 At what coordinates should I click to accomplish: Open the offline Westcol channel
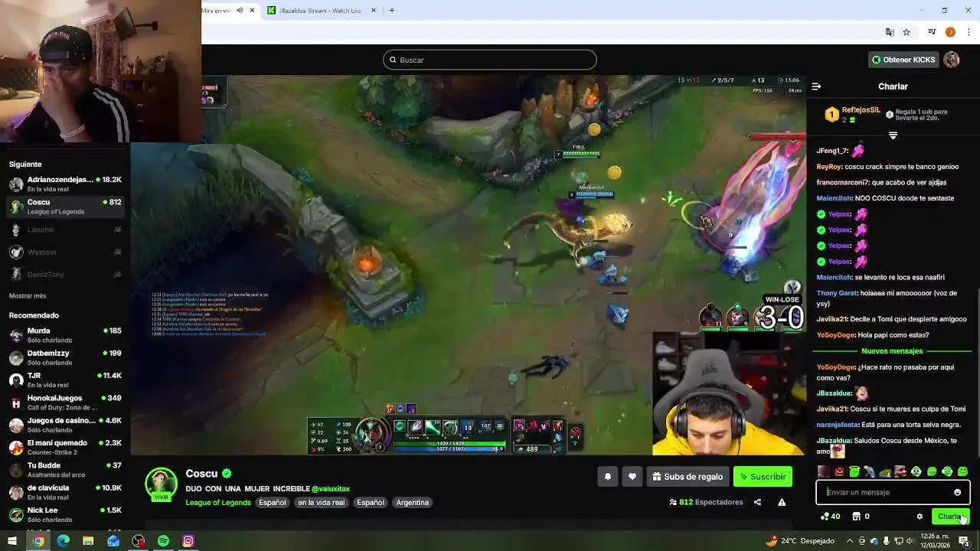click(65, 252)
